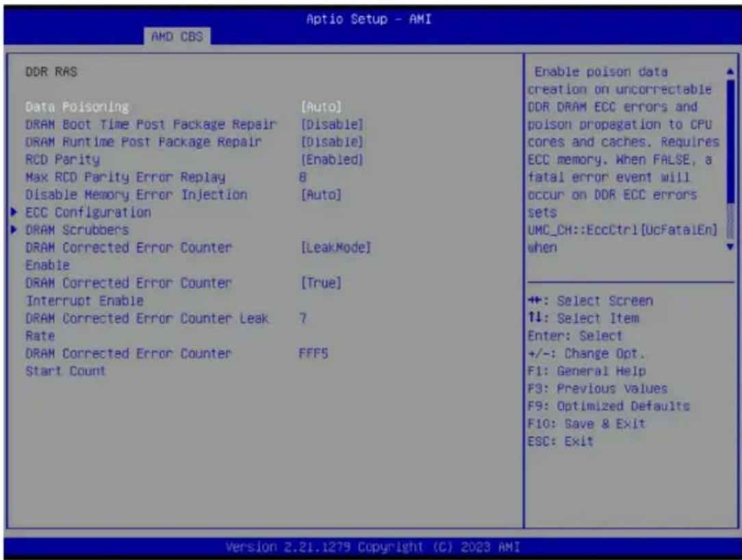Edit Max RCD Parity Error Replay value 8

tap(303, 177)
